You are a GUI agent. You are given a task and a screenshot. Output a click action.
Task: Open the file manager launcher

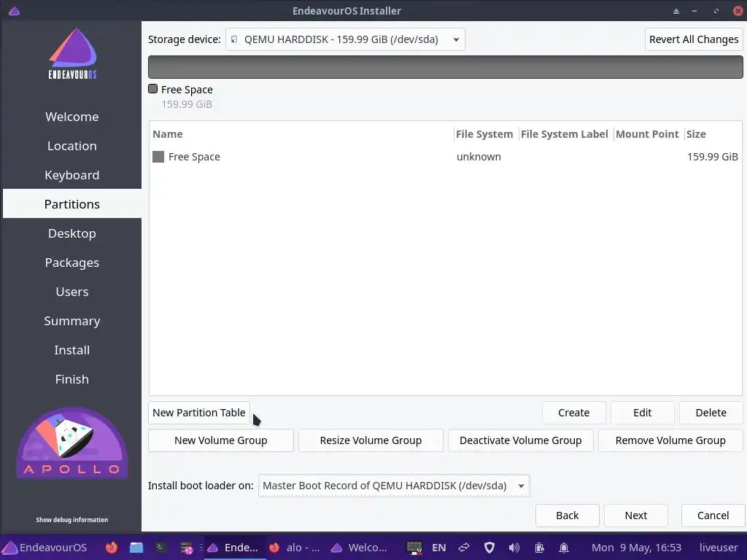136,548
